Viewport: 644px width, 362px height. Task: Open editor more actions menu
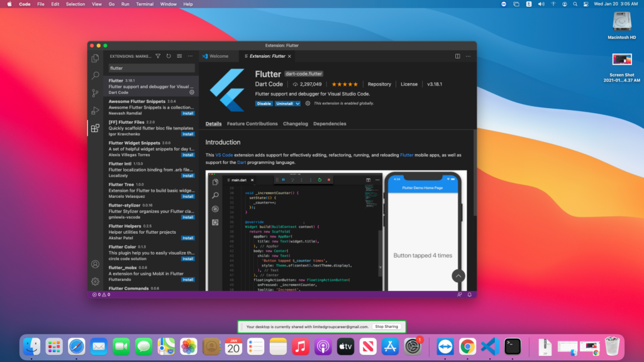[468, 56]
